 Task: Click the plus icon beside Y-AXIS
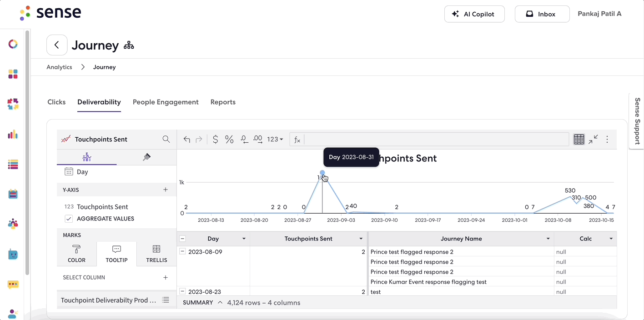[x=166, y=190]
